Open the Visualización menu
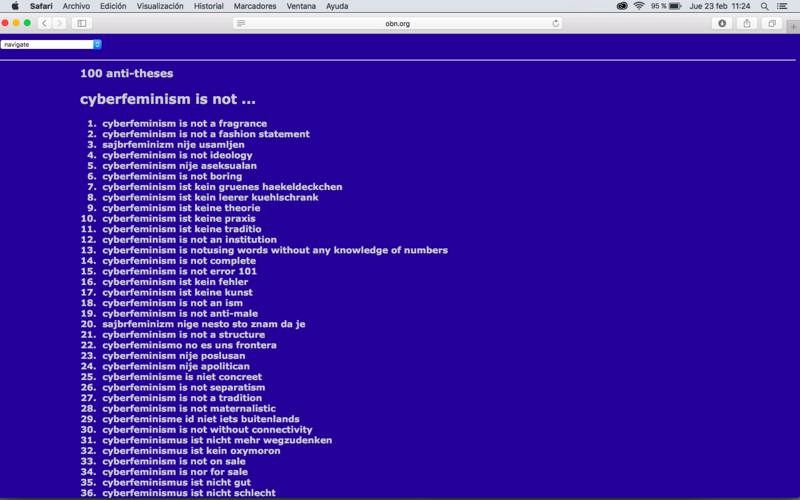800x500 pixels. (x=160, y=6)
